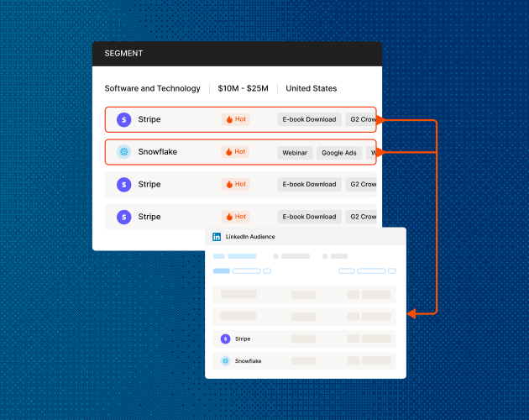The width and height of the screenshot is (529, 420).
Task: Click the Snowflake logo in LinkedIn Audience
Action: (x=225, y=361)
